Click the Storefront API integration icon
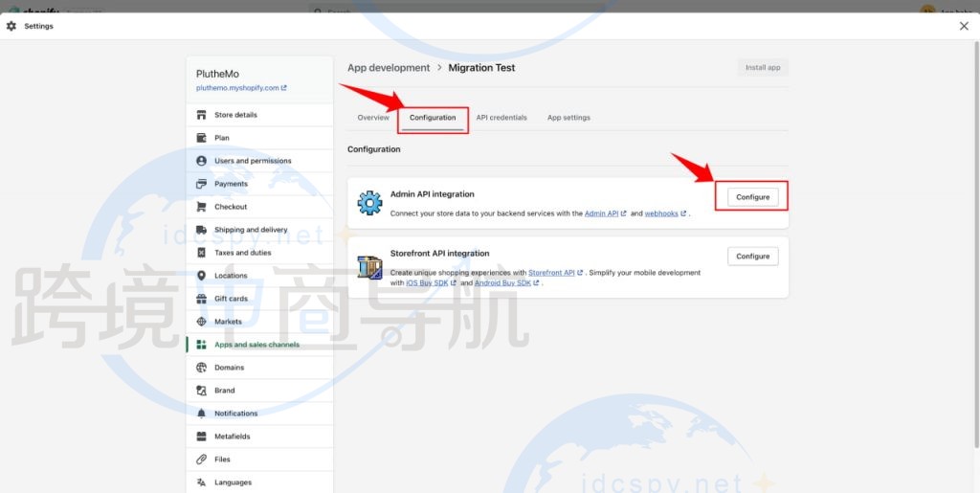980x493 pixels. coord(369,267)
